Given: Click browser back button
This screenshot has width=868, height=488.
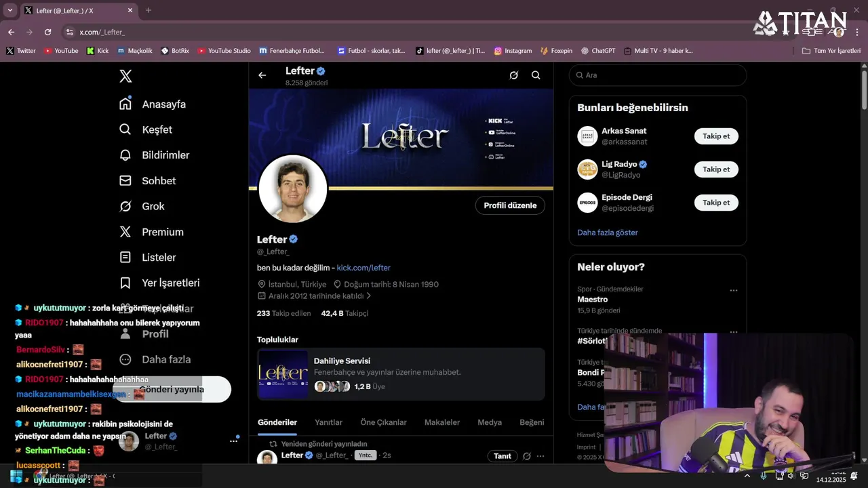Looking at the screenshot, I should tap(11, 32).
